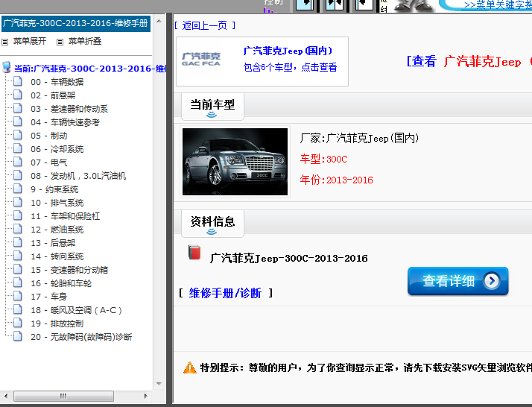Click the 300C car thumbnail image
The height and width of the screenshot is (407, 532).
pos(235,162)
